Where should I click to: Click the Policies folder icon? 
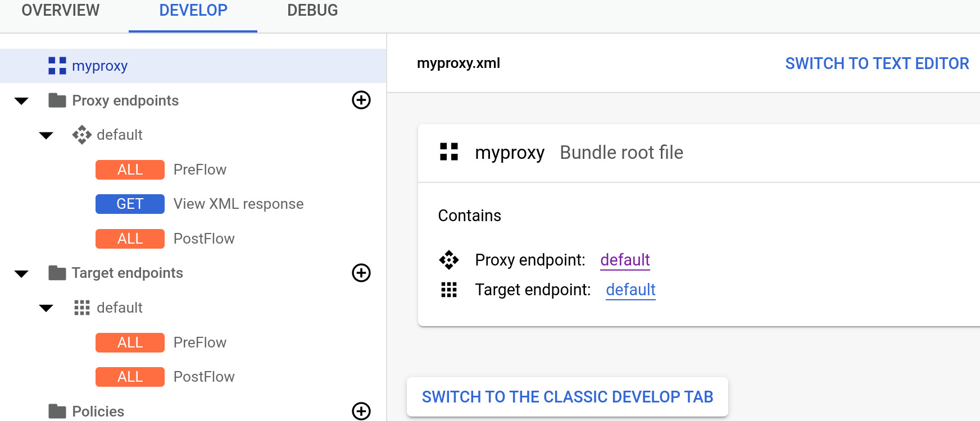[x=57, y=411]
